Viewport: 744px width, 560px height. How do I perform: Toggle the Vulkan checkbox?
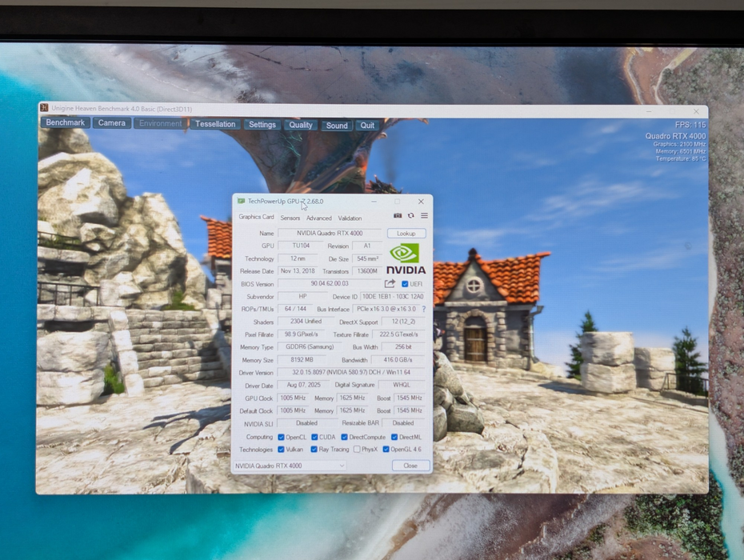pos(281,450)
